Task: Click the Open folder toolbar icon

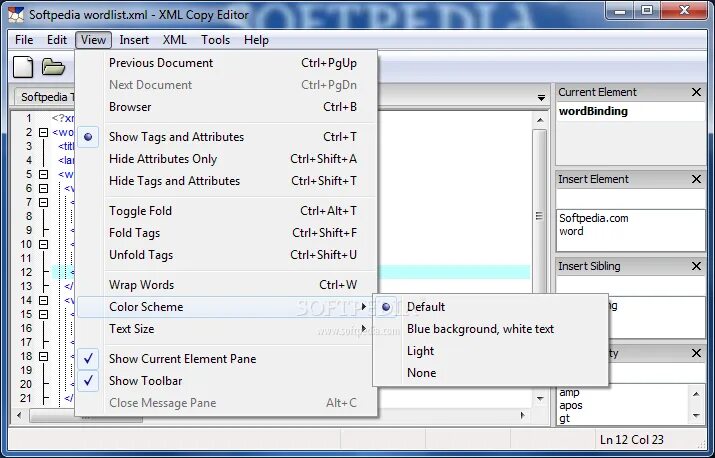Action: pyautogui.click(x=53, y=67)
